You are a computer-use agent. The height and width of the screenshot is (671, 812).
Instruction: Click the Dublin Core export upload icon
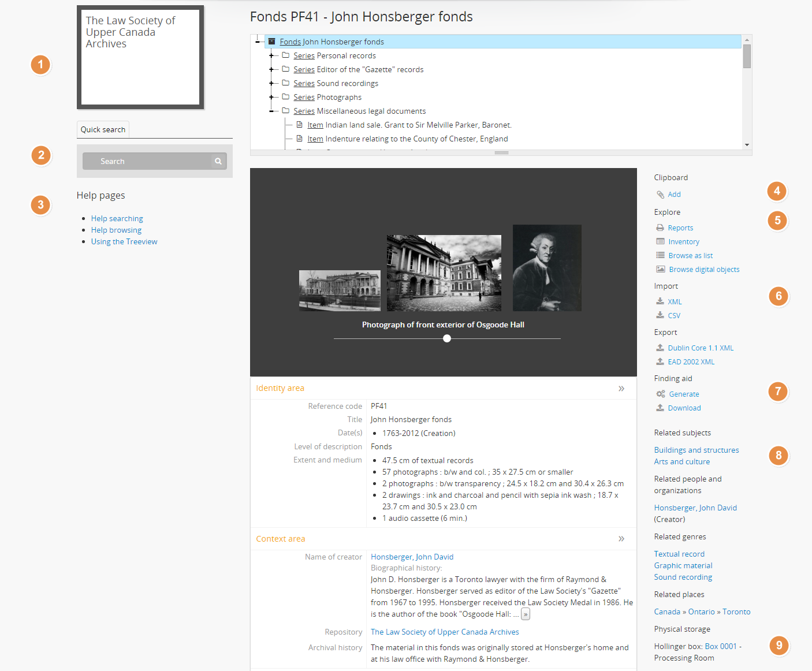(660, 348)
